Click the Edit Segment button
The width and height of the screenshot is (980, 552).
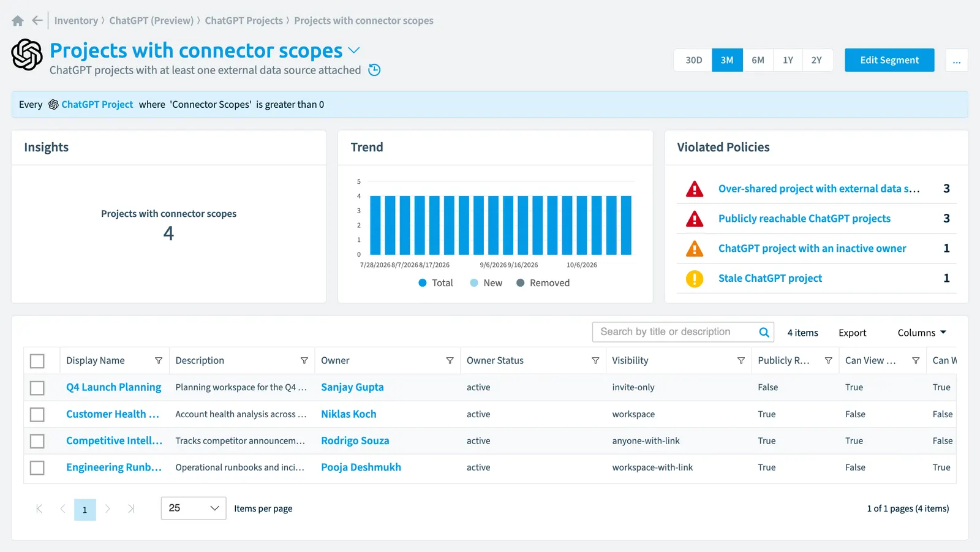click(889, 60)
